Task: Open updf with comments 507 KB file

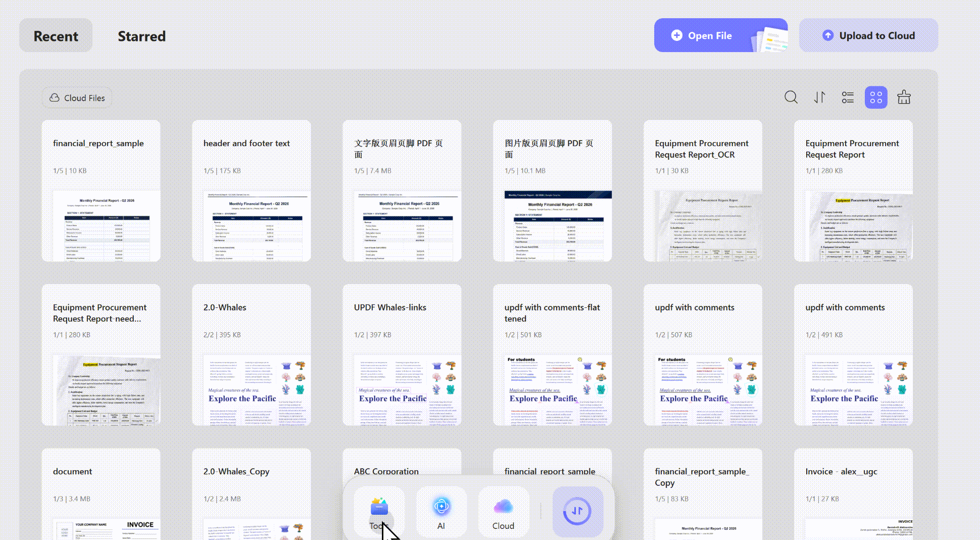Action: 703,355
